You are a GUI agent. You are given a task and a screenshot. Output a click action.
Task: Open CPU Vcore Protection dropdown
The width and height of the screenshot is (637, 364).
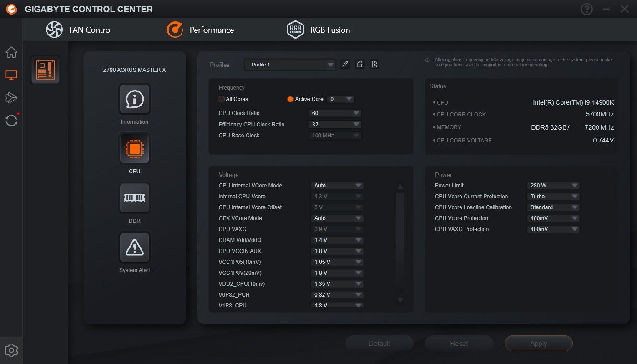point(553,218)
